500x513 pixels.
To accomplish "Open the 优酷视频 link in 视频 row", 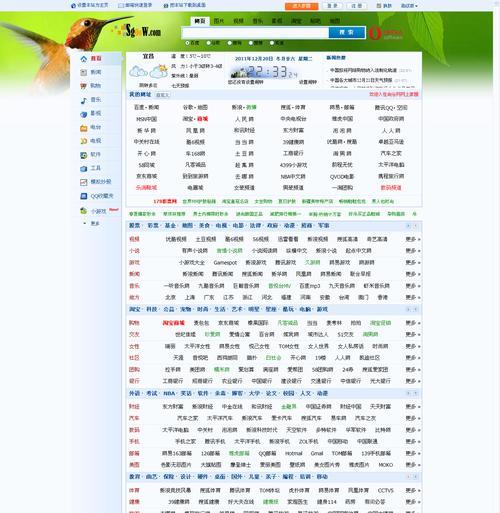I will coord(176,239).
